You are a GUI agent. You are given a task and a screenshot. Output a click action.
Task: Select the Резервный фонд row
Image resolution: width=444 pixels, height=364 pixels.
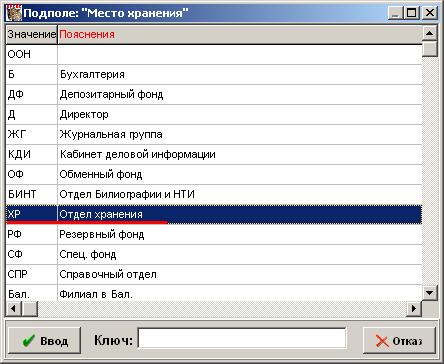[214, 234]
